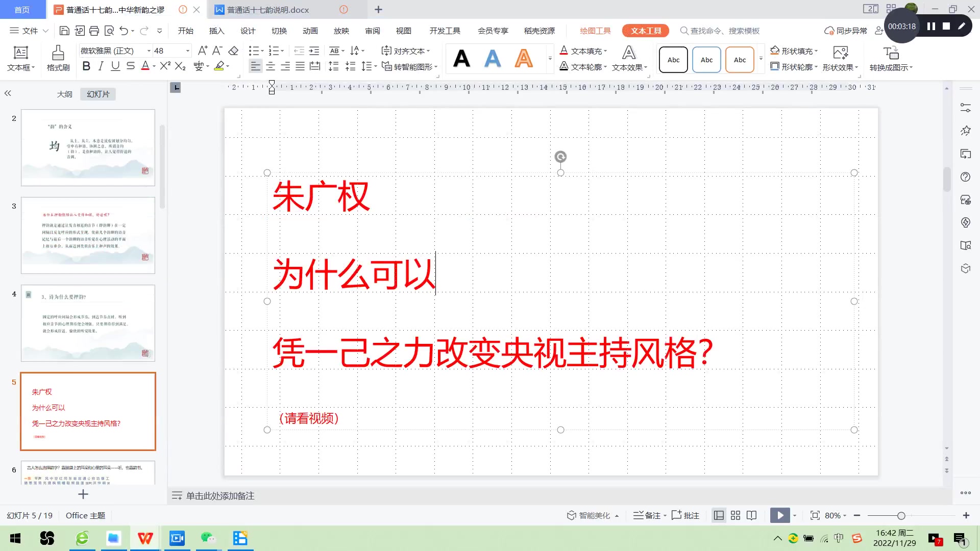
Task: Click the 智能美化 smart beautify button
Action: (x=593, y=515)
